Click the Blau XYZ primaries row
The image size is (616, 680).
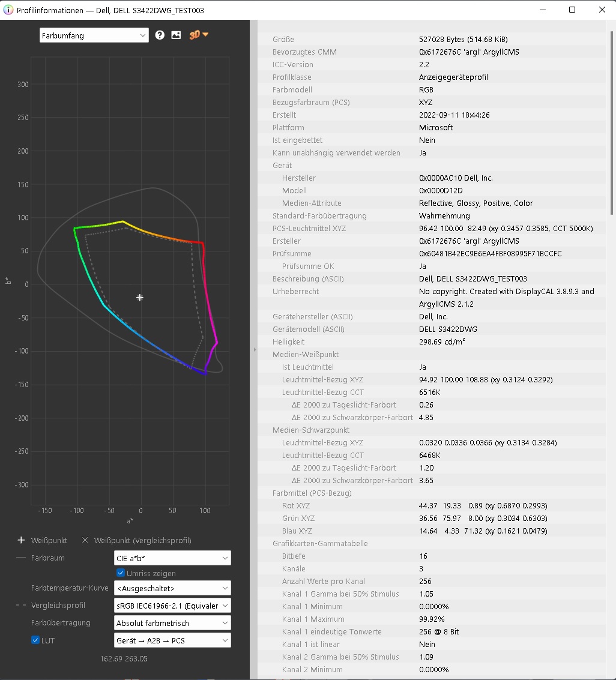(431, 531)
